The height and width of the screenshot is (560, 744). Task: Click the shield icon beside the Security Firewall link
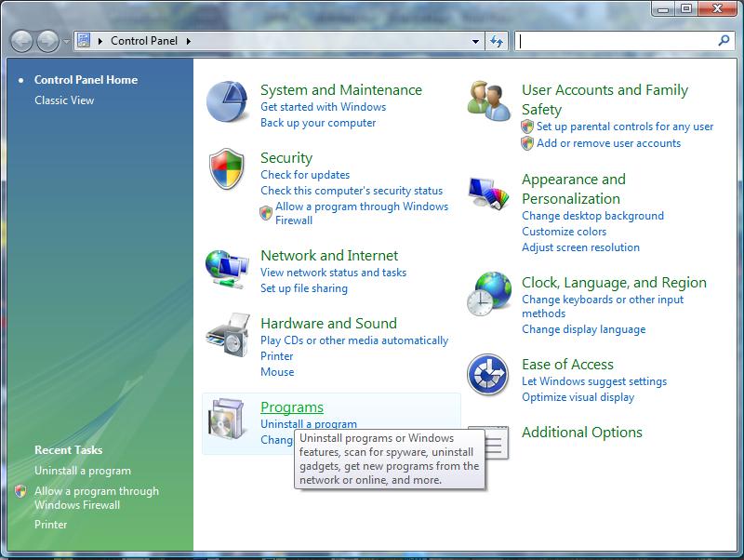click(266, 213)
